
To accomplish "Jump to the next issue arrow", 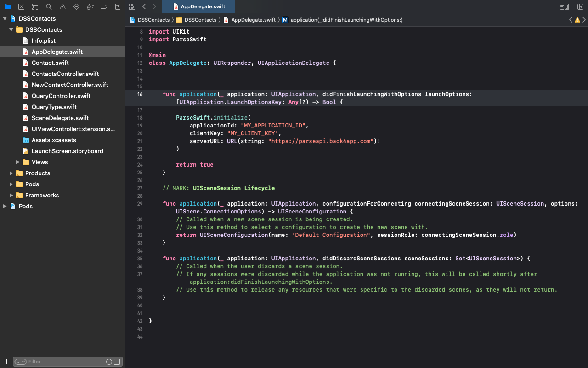I will [x=584, y=20].
